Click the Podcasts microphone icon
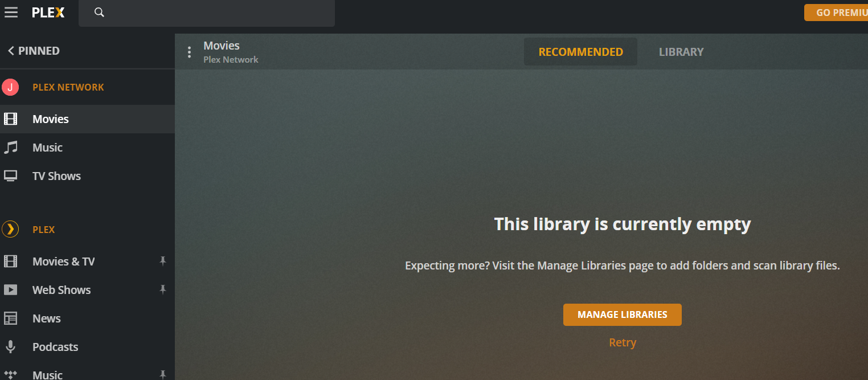 [x=11, y=347]
